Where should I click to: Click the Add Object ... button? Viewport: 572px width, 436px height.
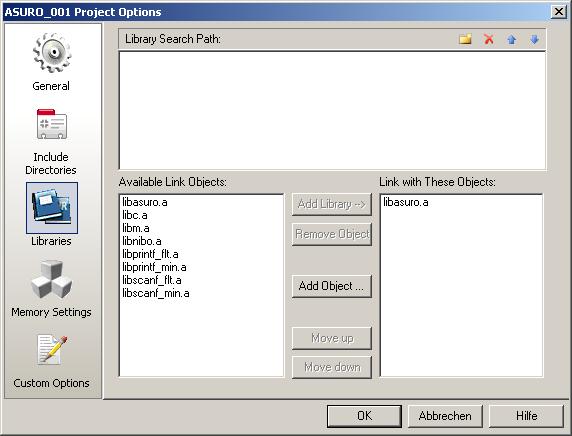pyautogui.click(x=332, y=286)
